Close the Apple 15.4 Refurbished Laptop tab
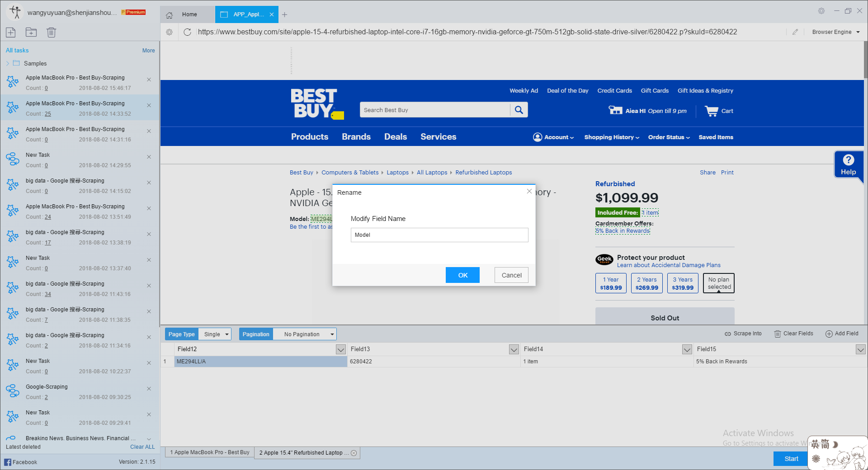 pos(354,453)
